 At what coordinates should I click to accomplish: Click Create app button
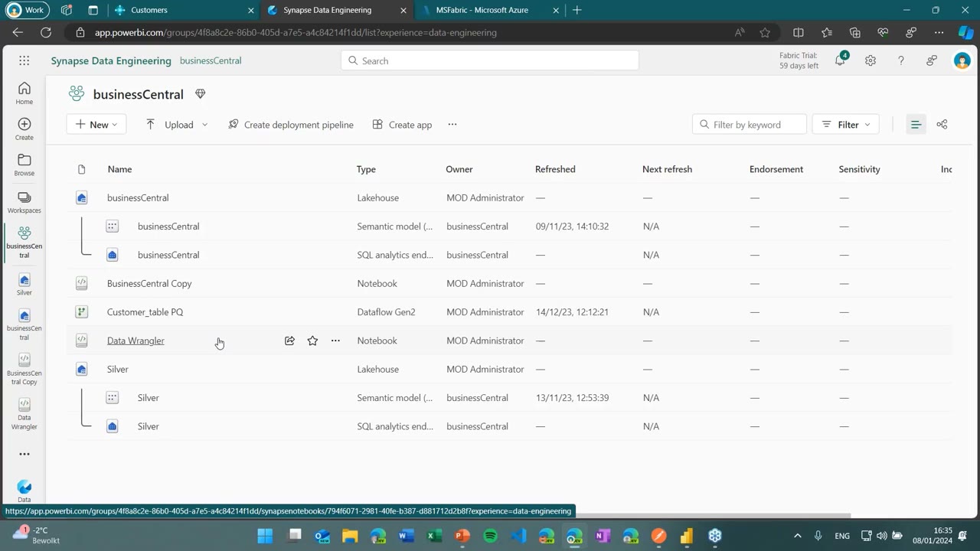[402, 124]
